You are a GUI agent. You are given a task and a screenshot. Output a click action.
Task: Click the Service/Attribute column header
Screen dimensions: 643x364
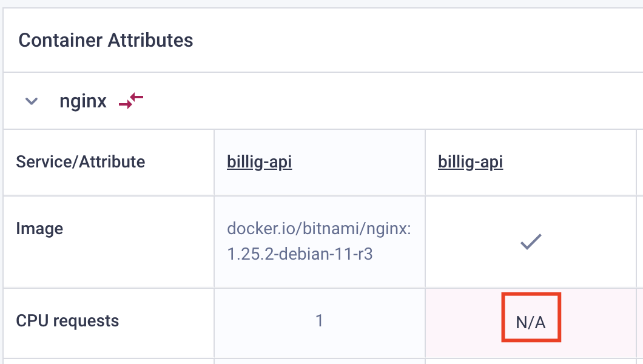pyautogui.click(x=80, y=162)
